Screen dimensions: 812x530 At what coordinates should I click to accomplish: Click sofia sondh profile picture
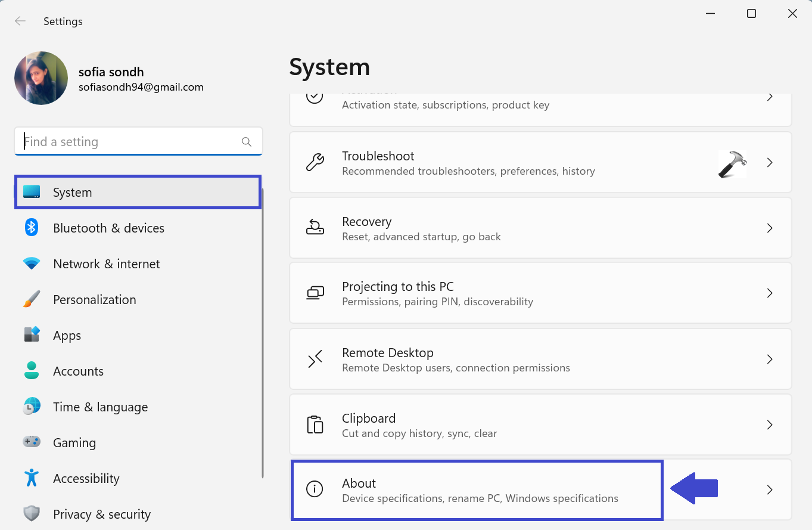pos(41,78)
